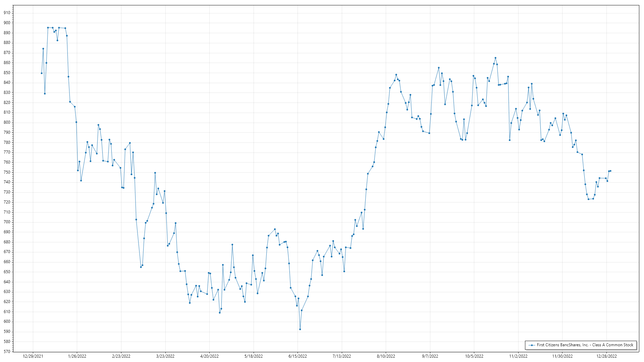The height and width of the screenshot is (362, 644).
Task: Click the last data point of the series
Action: click(610, 171)
